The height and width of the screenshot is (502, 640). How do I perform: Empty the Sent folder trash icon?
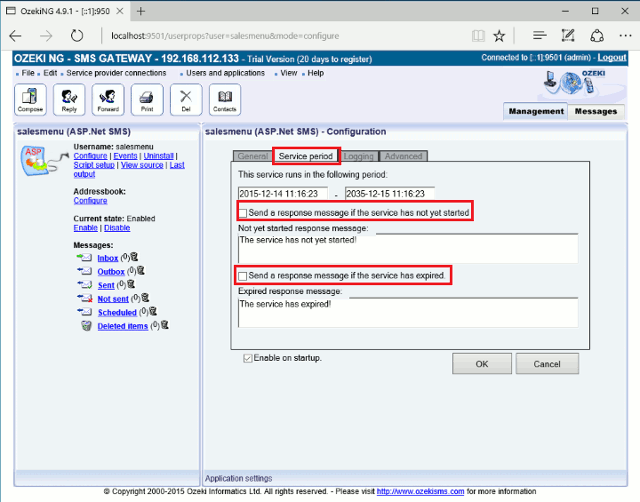tap(131, 284)
